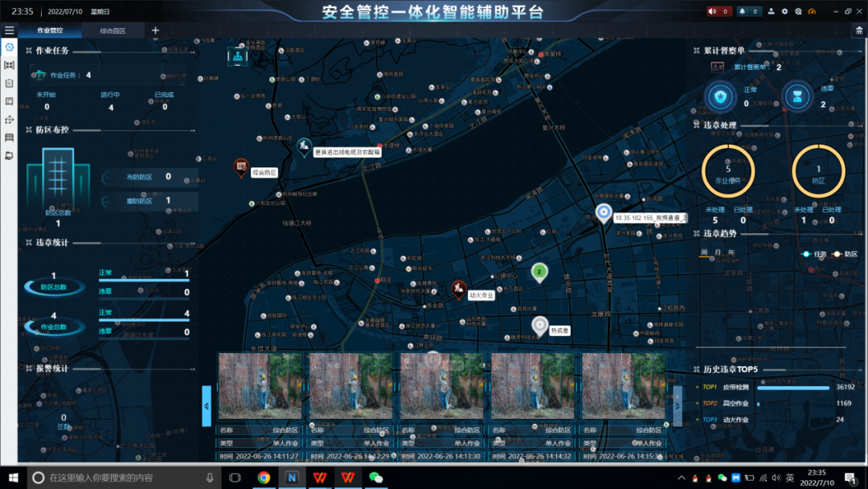Open the hamburger menu in the top-left corner
Screen dimensions: 868x489
click(9, 31)
